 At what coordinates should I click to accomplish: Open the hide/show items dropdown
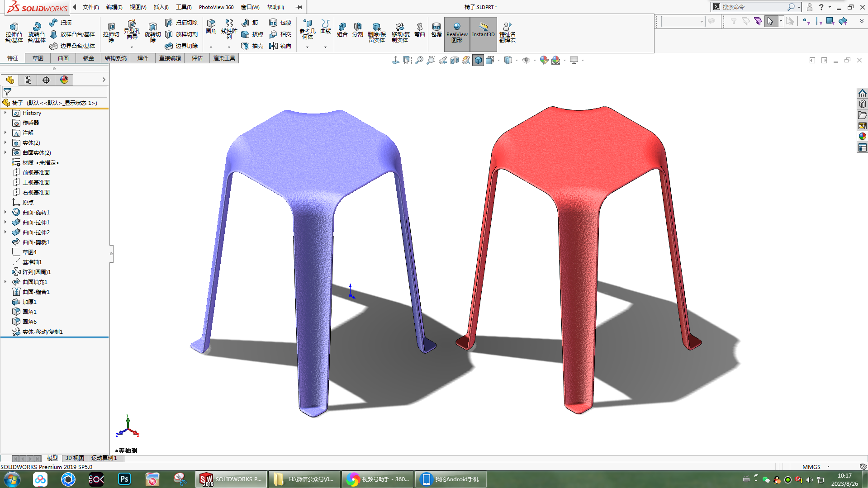pyautogui.click(x=535, y=60)
